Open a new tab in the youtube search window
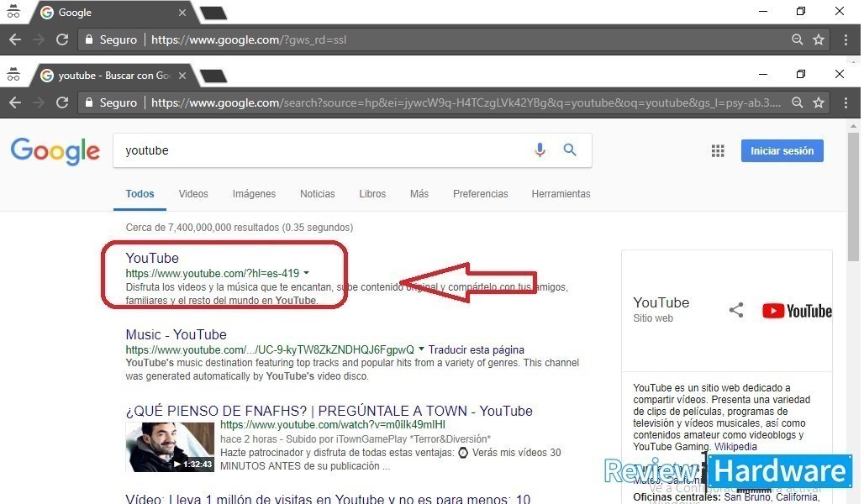The height and width of the screenshot is (504, 864). pos(213,76)
